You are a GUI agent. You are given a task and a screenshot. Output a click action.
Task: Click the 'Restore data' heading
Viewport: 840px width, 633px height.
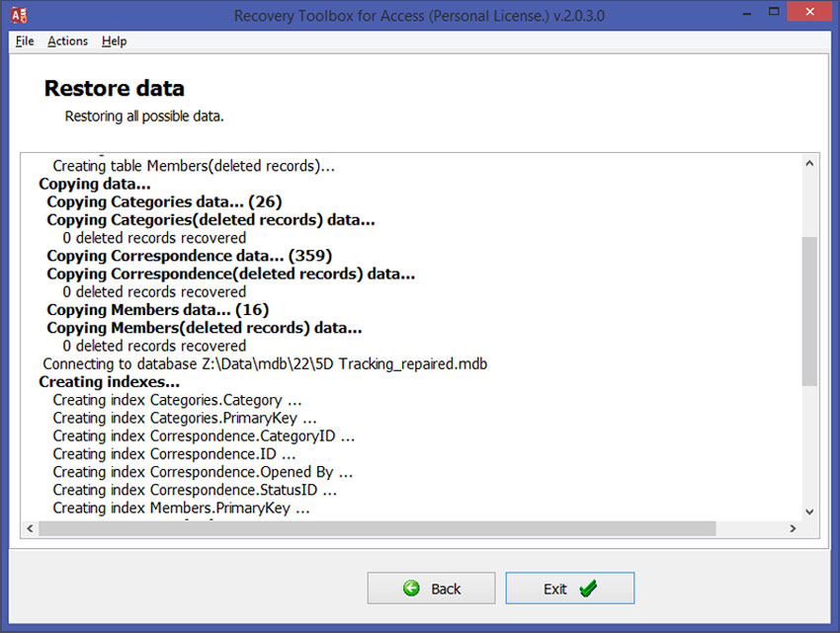(114, 88)
